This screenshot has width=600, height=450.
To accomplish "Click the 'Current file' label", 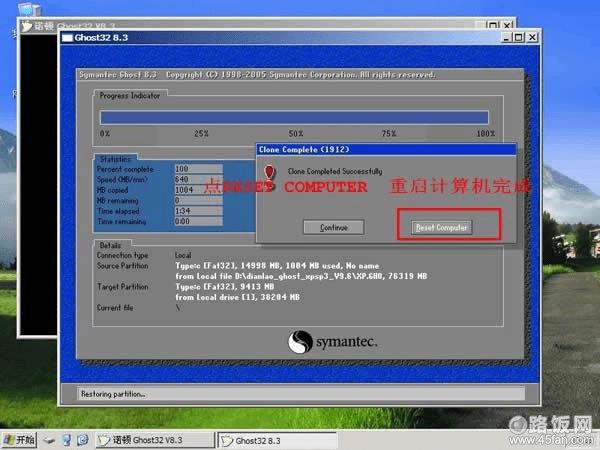I will click(x=115, y=308).
